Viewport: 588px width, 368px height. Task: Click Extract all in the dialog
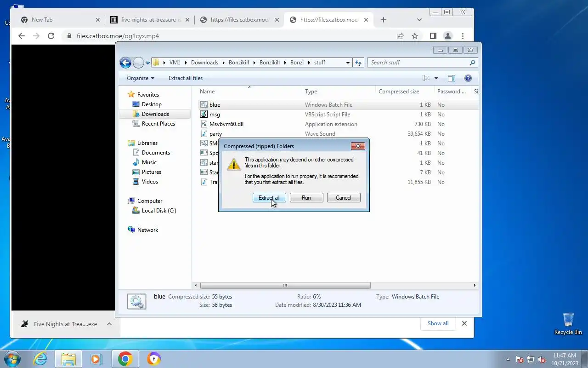click(x=269, y=198)
